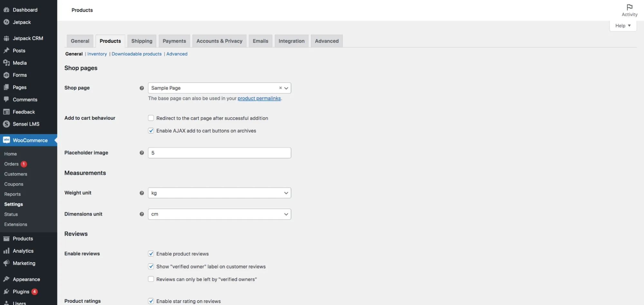Click the Media library icon in sidebar
The height and width of the screenshot is (305, 644).
pyautogui.click(x=7, y=63)
